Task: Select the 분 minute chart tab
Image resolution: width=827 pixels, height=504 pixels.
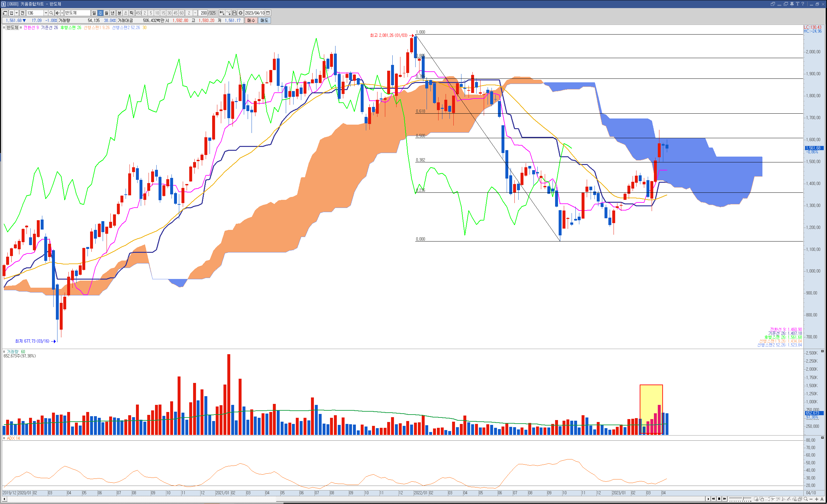Action: point(119,13)
